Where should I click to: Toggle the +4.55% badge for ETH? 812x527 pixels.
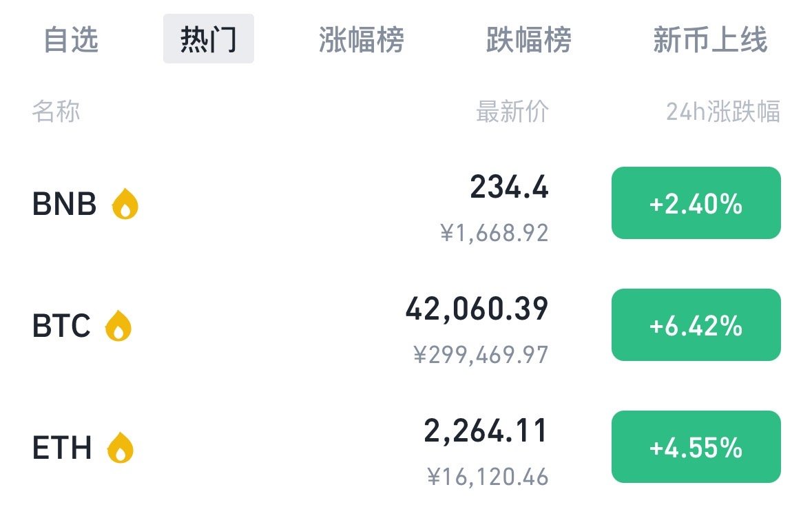696,446
